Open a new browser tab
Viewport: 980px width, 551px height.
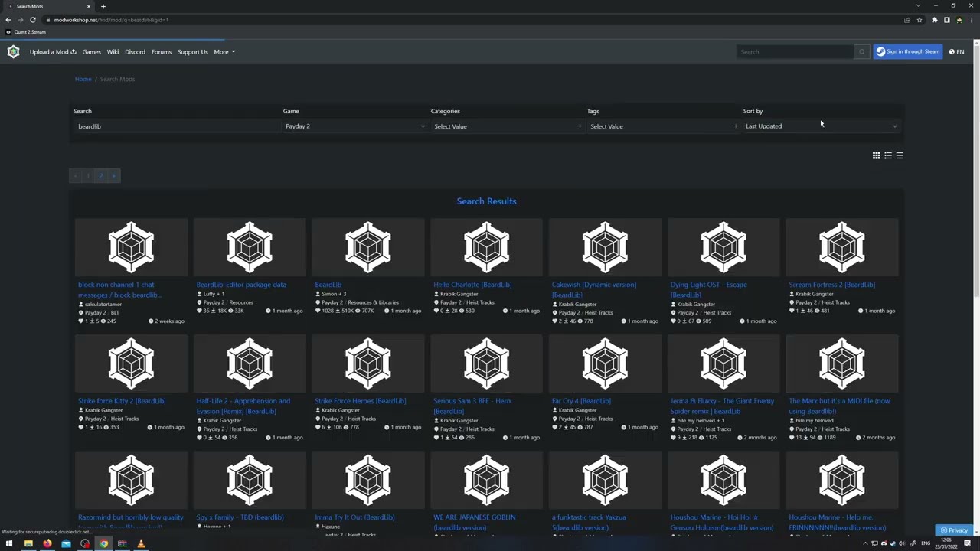(x=103, y=6)
